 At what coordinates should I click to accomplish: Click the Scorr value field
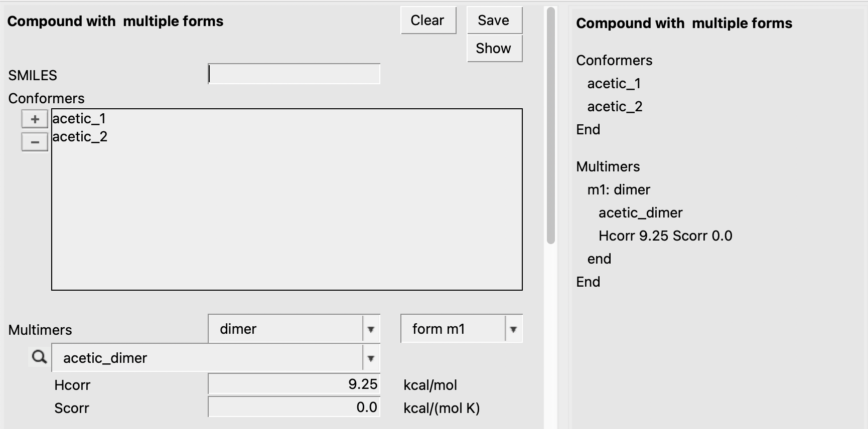pyautogui.click(x=294, y=407)
